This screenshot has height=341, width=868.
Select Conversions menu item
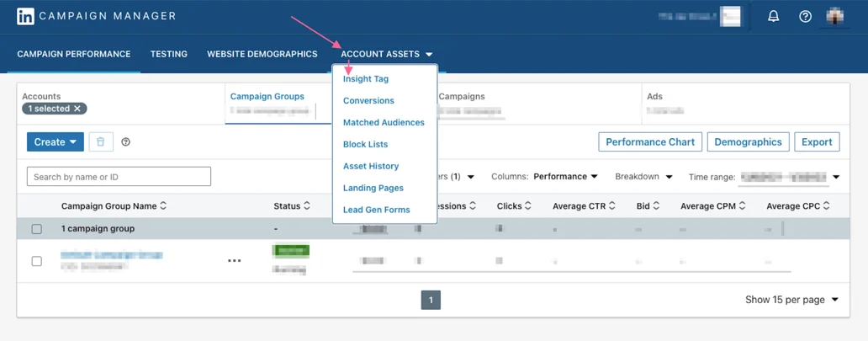368,100
